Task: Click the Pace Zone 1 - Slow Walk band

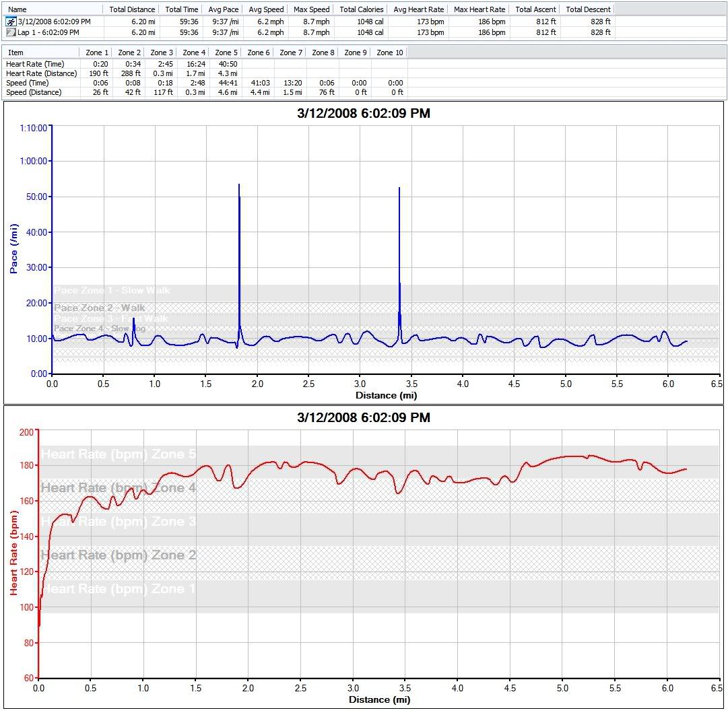Action: [x=112, y=291]
